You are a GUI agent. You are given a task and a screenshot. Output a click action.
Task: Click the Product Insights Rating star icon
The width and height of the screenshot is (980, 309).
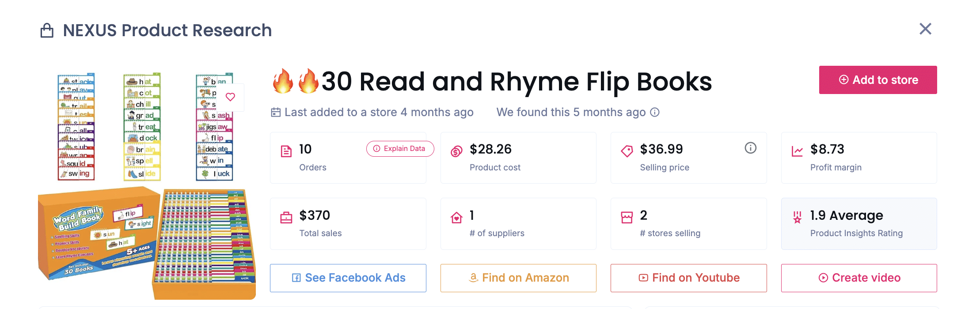797,217
